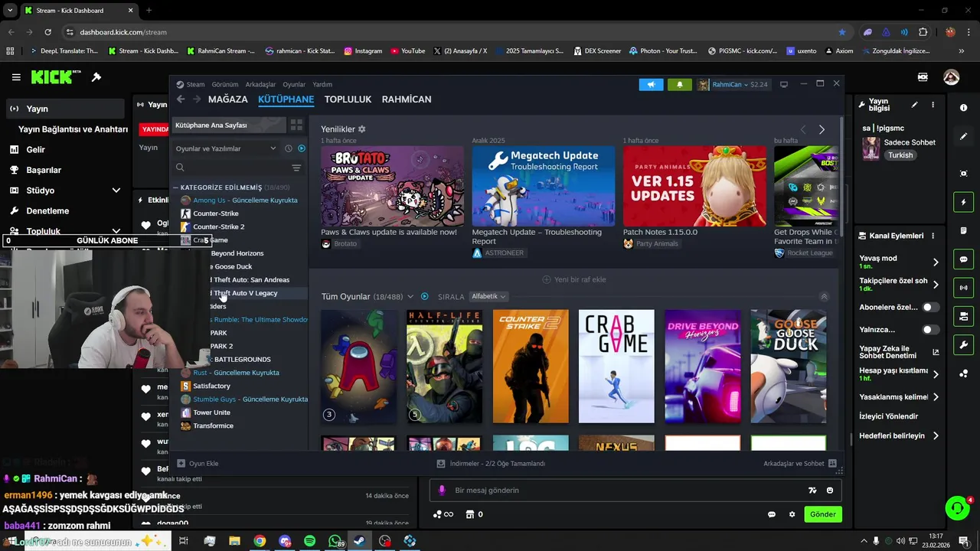Open Steam notifications bell button
The image size is (980, 551).
(x=679, y=84)
